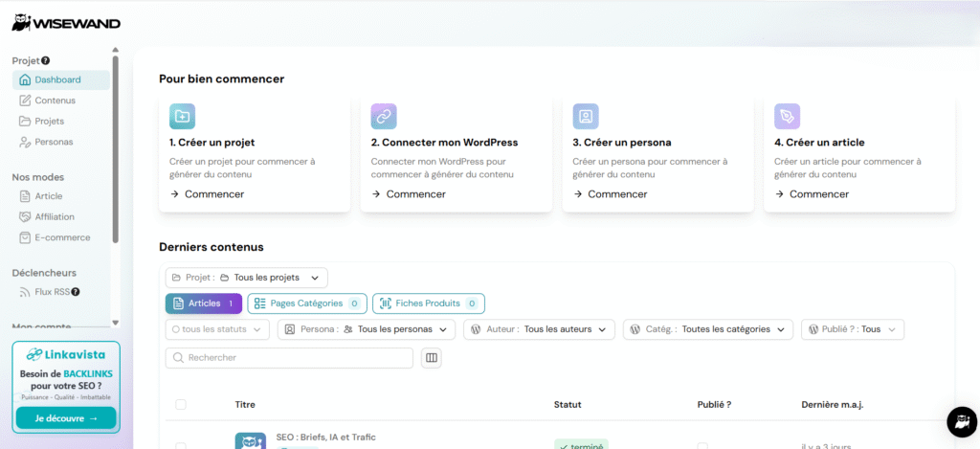This screenshot has height=449, width=980.
Task: Click the Wisewand owl logo
Action: (23, 23)
